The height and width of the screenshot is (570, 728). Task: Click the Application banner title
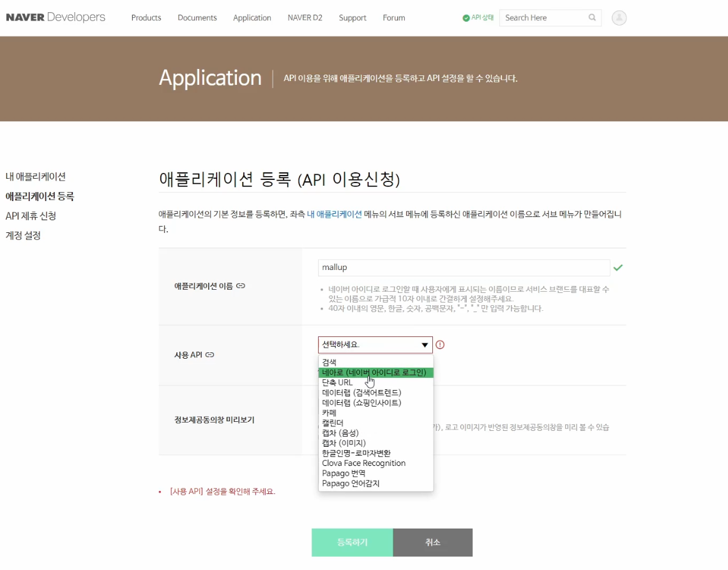coord(210,78)
